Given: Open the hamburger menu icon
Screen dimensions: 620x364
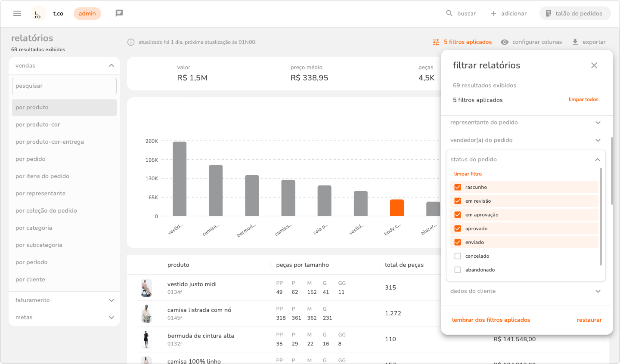Looking at the screenshot, I should point(17,13).
